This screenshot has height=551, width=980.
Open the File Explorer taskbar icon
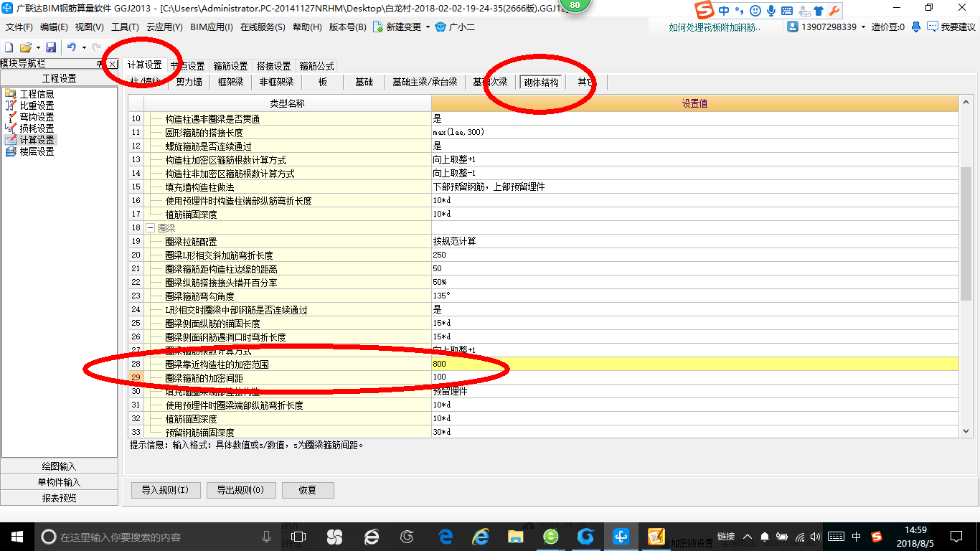[x=515, y=537]
